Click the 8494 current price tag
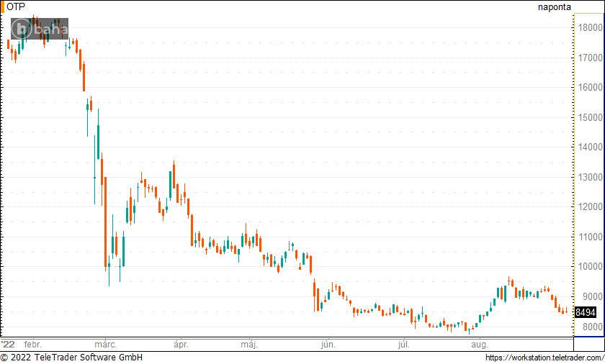Image resolution: width=605 pixels, height=364 pixels. pos(586,313)
